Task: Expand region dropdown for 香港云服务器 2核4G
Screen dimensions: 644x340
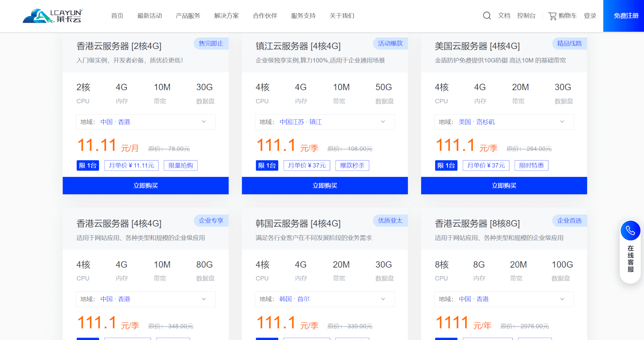Action: click(146, 122)
